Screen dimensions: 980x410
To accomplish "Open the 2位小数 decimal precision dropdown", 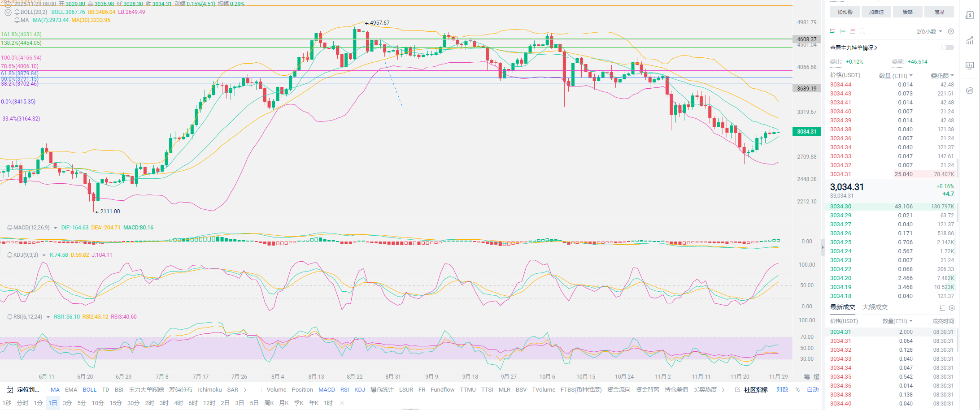I will click(929, 32).
